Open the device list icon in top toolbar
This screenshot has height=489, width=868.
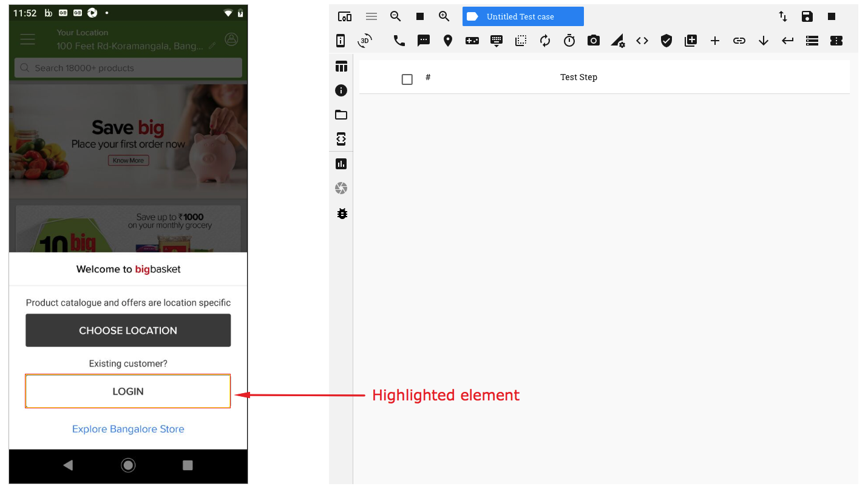point(345,17)
